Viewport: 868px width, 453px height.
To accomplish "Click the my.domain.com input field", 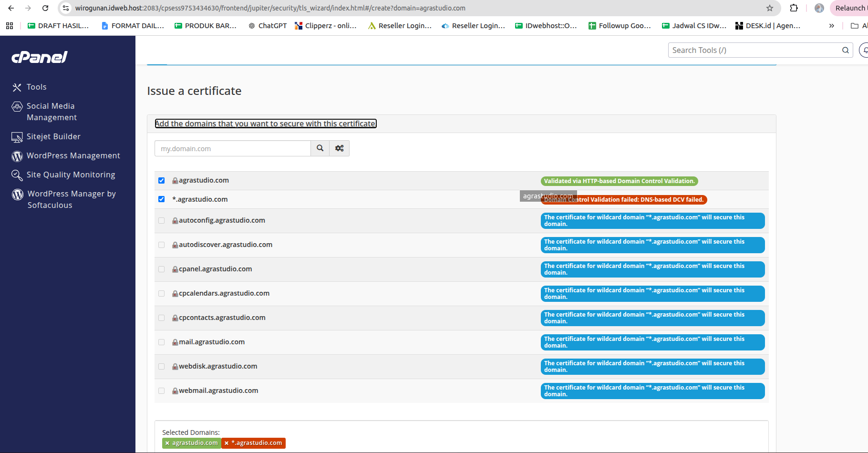I will [x=233, y=148].
